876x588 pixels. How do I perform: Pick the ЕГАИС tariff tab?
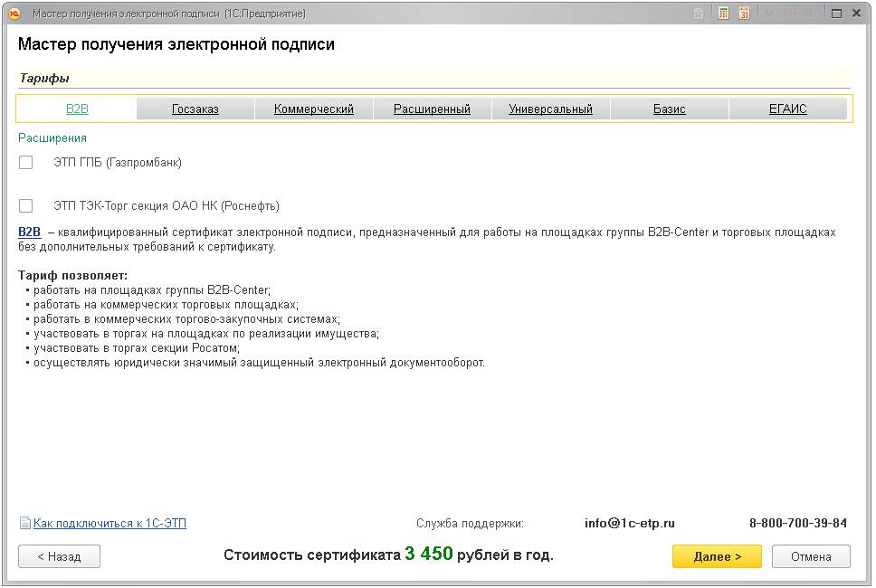click(x=787, y=109)
